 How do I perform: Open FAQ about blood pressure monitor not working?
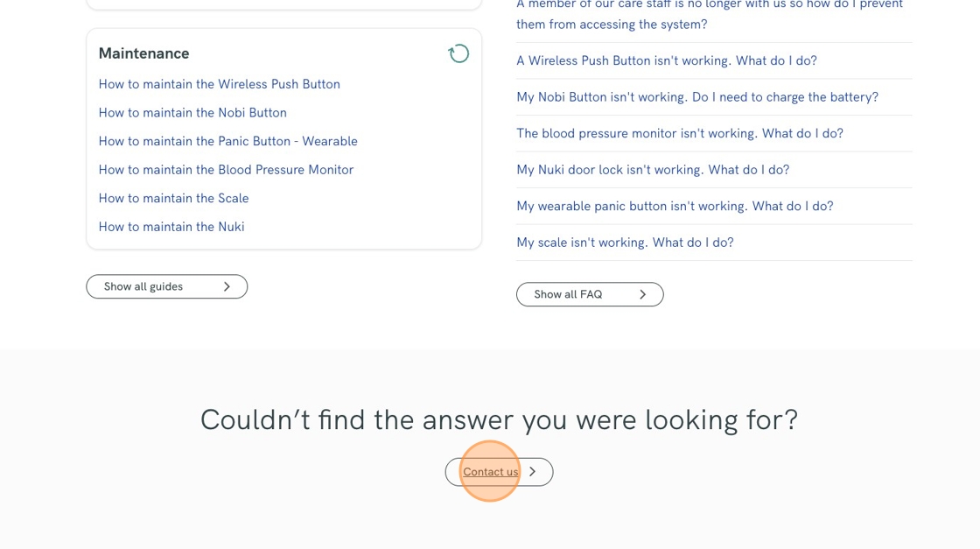click(x=679, y=134)
